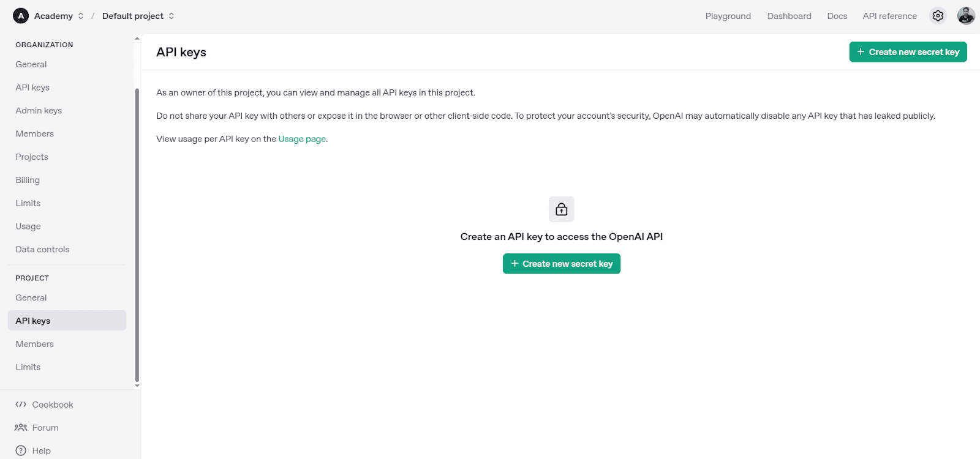The height and width of the screenshot is (459, 980).
Task: Select Members under the Project section
Action: coord(34,343)
